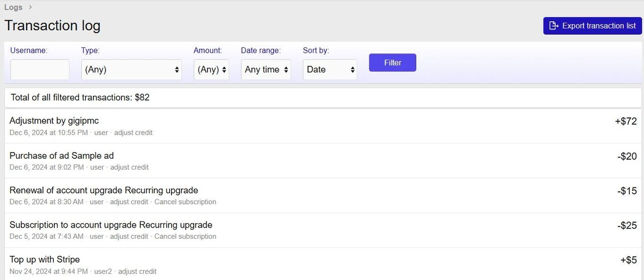Expand the Amount dropdown
This screenshot has height=280, width=644.
click(211, 69)
